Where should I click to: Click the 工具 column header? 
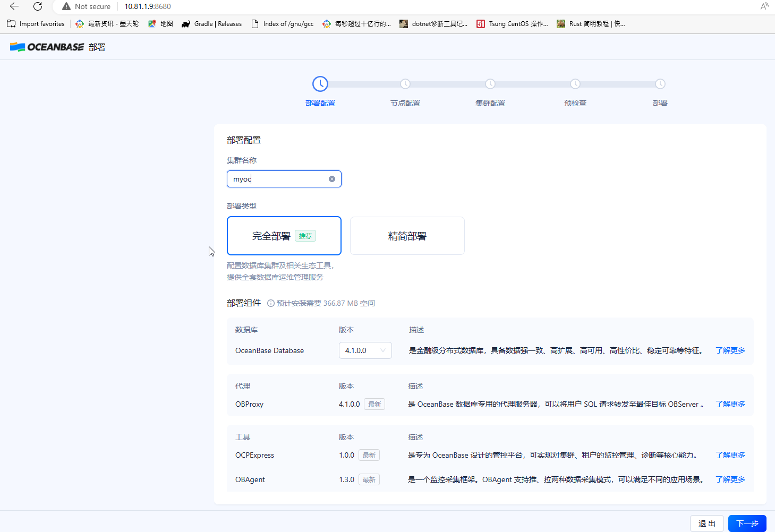tap(243, 437)
